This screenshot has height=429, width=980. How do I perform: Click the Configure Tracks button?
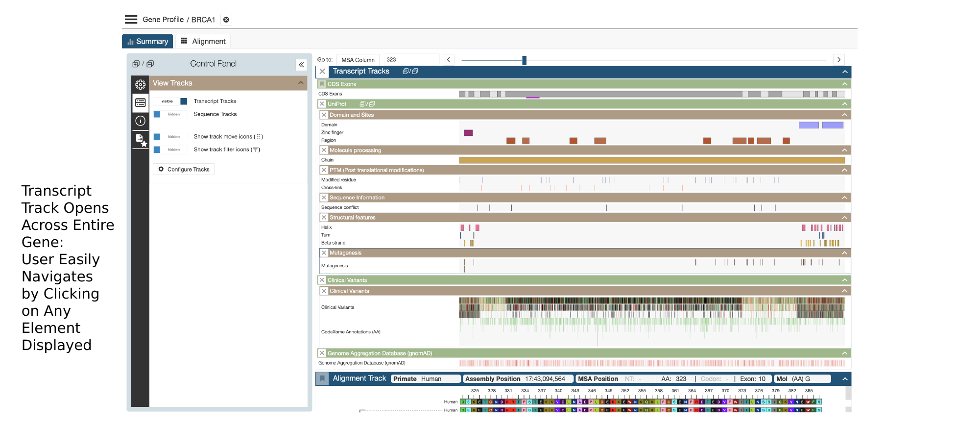click(184, 169)
